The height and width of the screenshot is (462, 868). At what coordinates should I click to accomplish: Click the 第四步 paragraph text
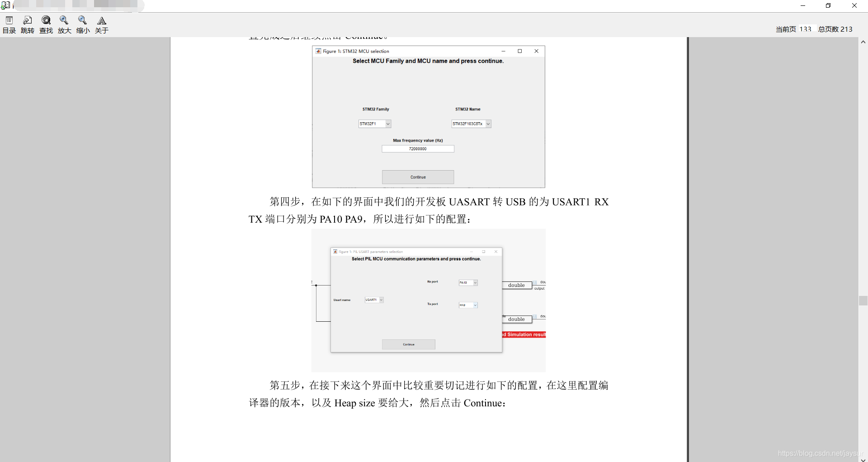[429, 210]
